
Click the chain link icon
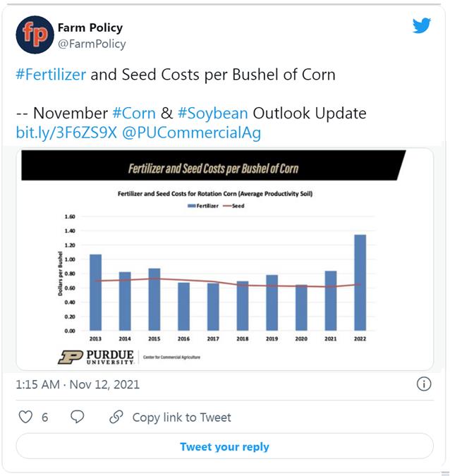click(x=116, y=417)
